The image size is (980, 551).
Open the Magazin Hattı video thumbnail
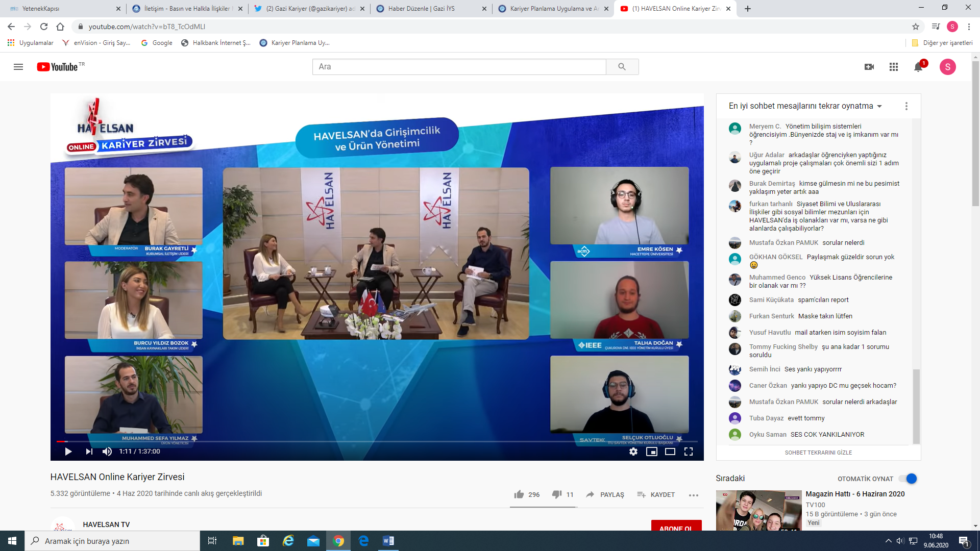pos(758,510)
